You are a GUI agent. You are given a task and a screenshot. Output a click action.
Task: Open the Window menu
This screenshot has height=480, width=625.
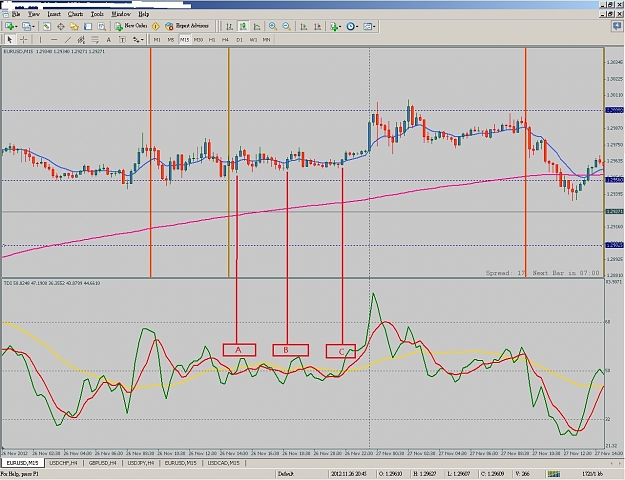click(120, 14)
